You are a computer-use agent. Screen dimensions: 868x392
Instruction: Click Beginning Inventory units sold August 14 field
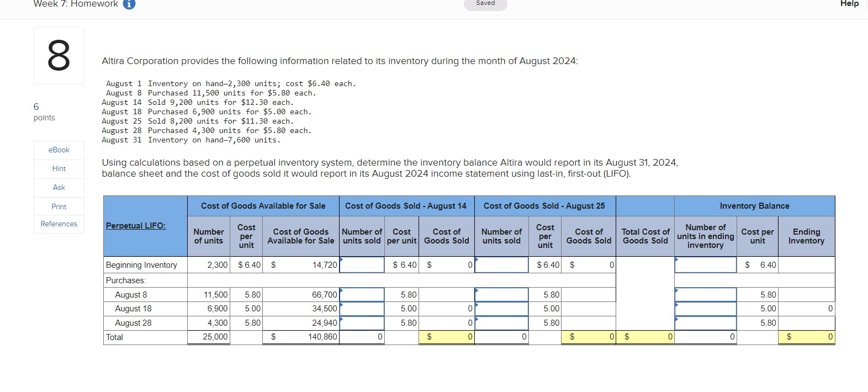pos(362,265)
